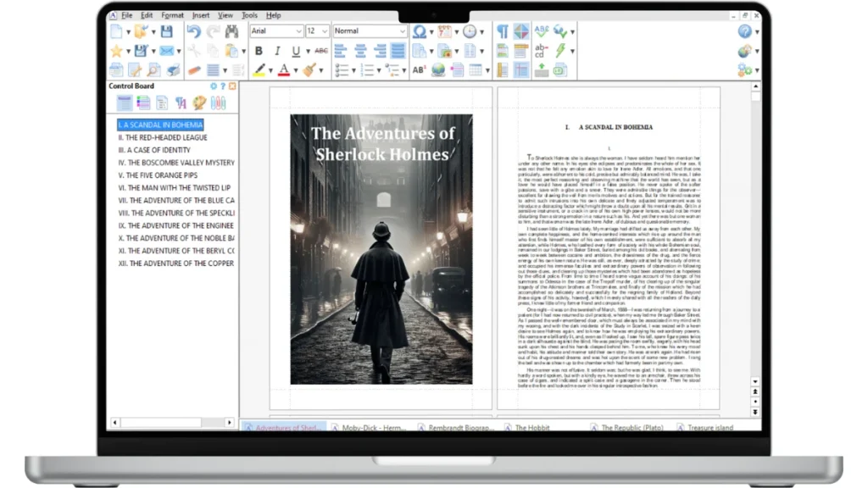Image resolution: width=868 pixels, height=488 pixels.
Task: Open Find with the binoculars icon
Action: tap(231, 31)
